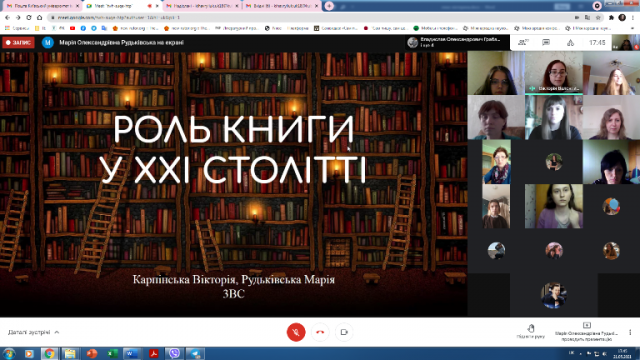Expand the meeting details chevron
640x360 pixels.
tap(57, 332)
